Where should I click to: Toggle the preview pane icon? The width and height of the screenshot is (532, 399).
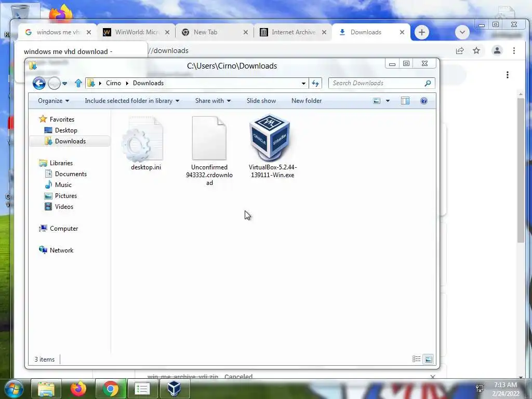pyautogui.click(x=405, y=101)
